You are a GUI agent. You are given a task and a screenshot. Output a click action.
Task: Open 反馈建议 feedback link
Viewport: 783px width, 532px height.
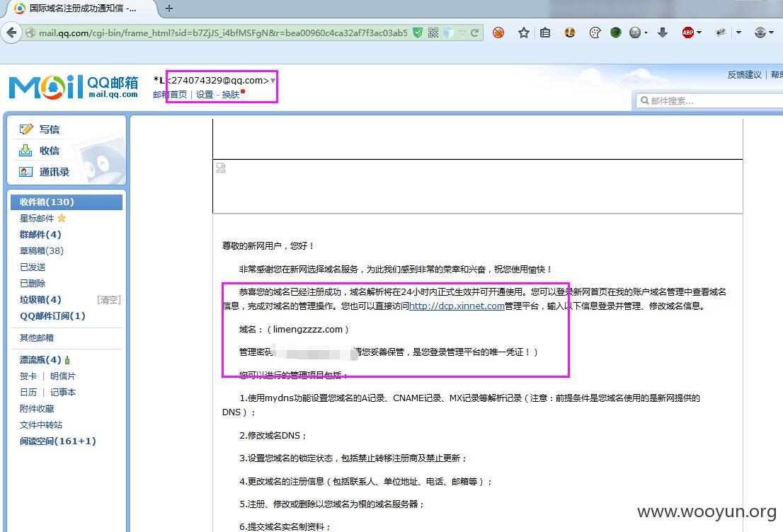point(745,75)
